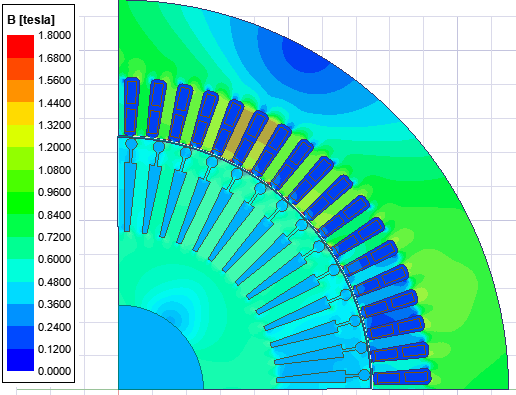Click the bright green 0.8400 legend band
The image size is (516, 395).
point(20,203)
